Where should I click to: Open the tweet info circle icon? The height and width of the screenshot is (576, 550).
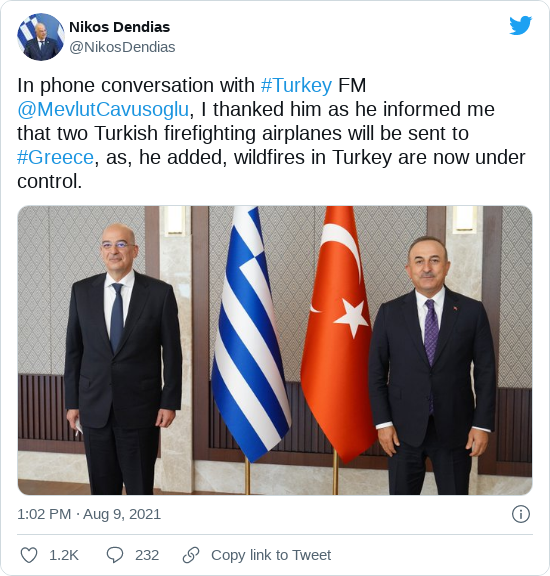[x=521, y=514]
